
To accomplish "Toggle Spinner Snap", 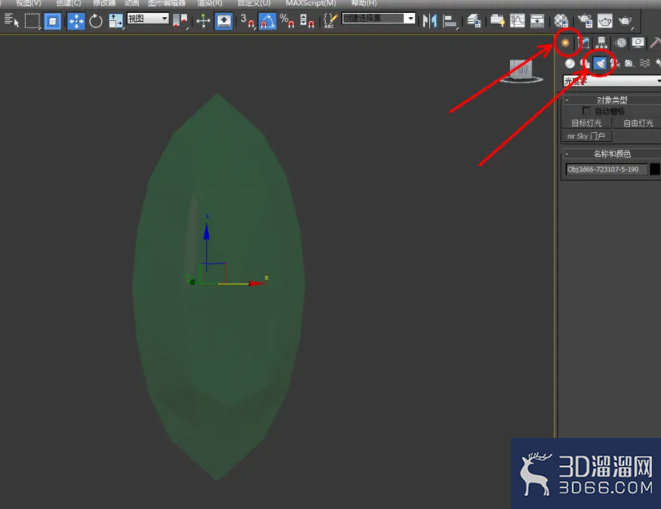I will click(307, 21).
